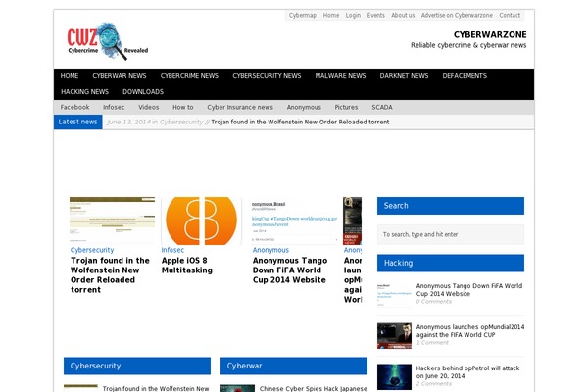Go to Home in the top utility bar
This screenshot has width=588, height=392.
pyautogui.click(x=331, y=15)
